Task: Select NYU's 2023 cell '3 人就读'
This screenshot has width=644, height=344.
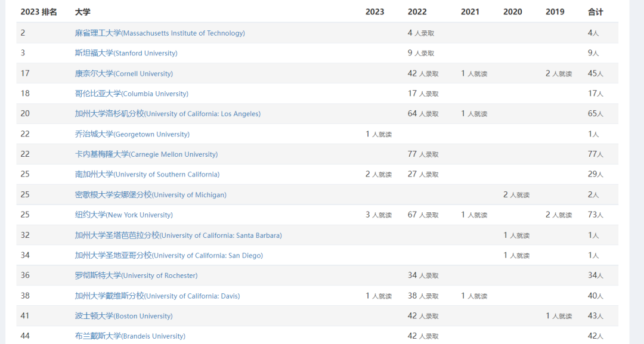Action: click(x=379, y=215)
